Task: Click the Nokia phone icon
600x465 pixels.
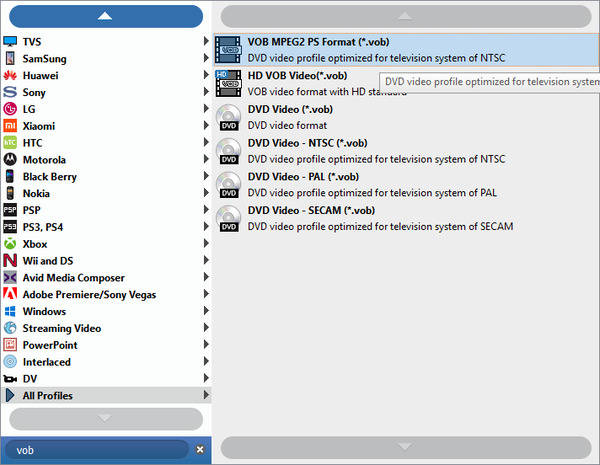Action: [x=10, y=193]
